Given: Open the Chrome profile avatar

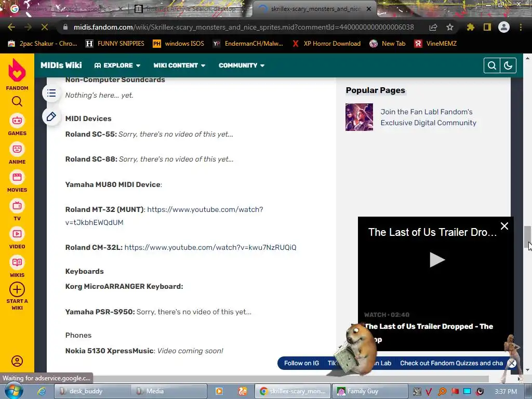Looking at the screenshot, I should pos(504,27).
